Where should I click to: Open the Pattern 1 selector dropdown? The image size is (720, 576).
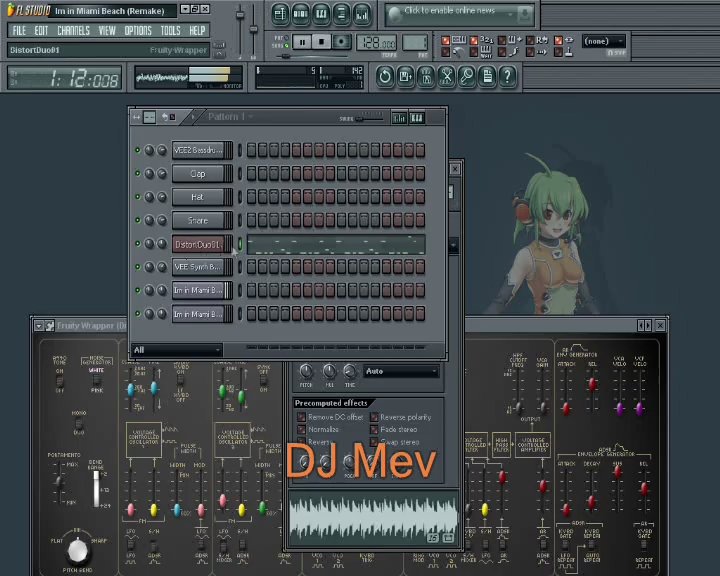(231, 117)
